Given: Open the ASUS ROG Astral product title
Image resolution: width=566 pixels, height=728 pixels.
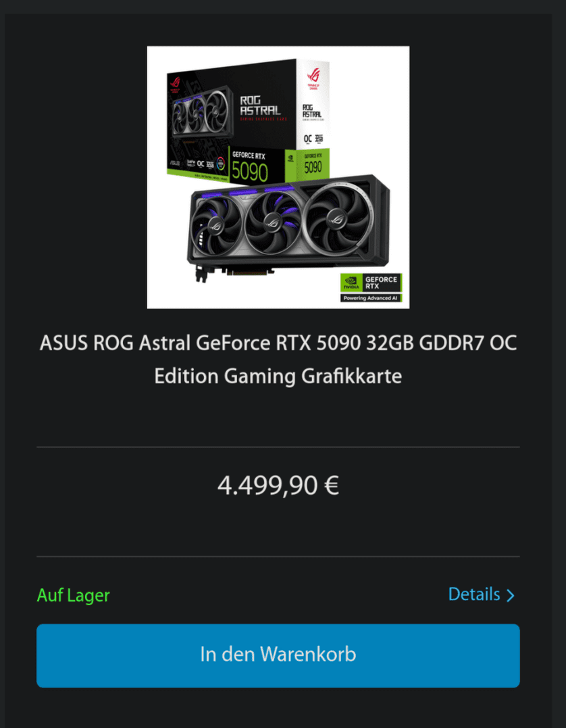Looking at the screenshot, I should click(278, 360).
